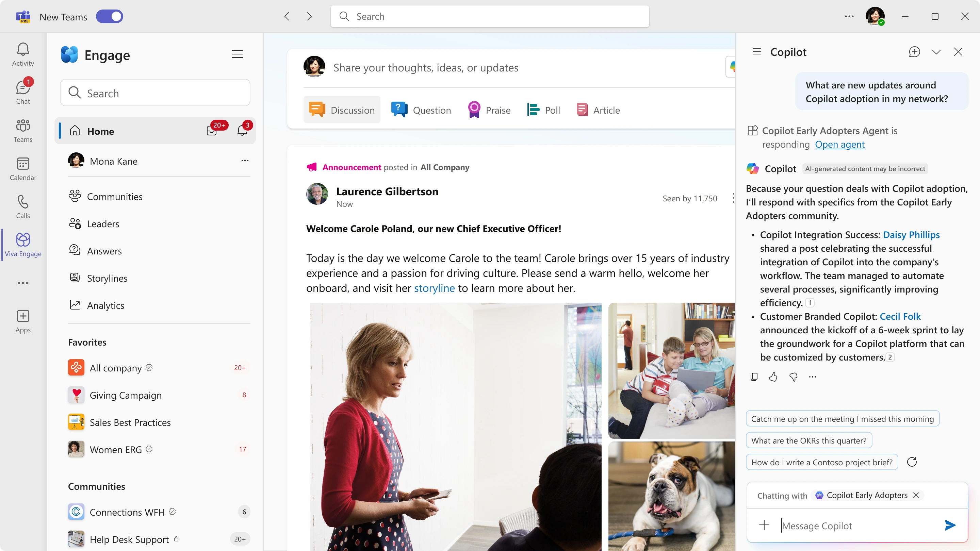Give the Copilot response a thumbs down

click(x=793, y=377)
